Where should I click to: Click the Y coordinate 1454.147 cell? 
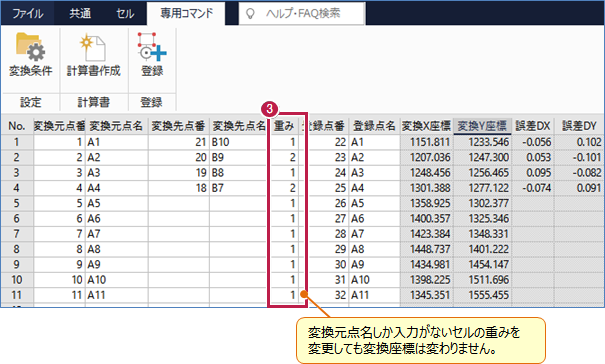482,264
